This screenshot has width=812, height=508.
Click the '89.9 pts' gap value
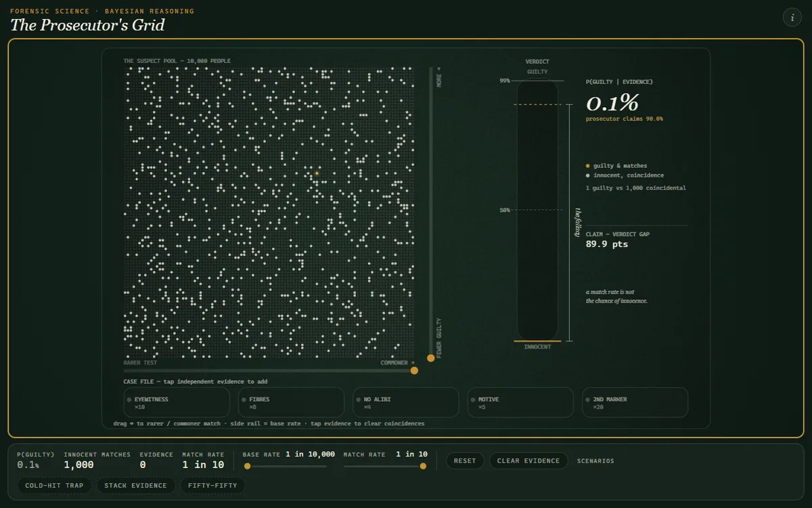(x=606, y=244)
